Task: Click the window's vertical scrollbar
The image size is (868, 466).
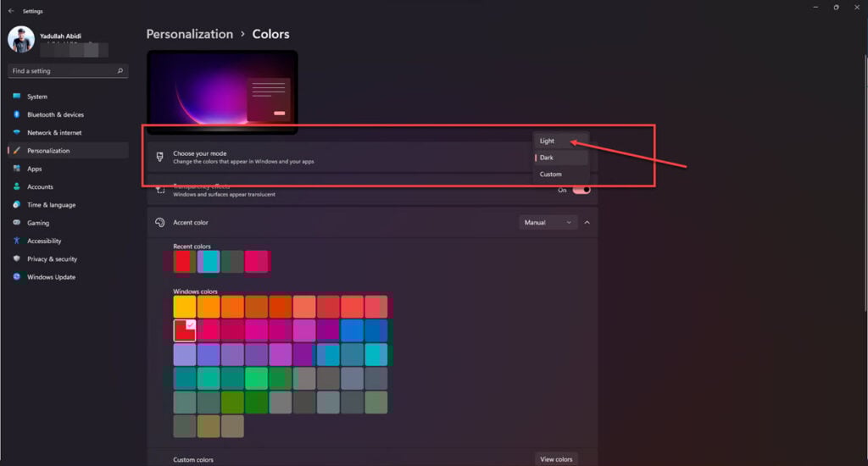Action: [x=865, y=183]
